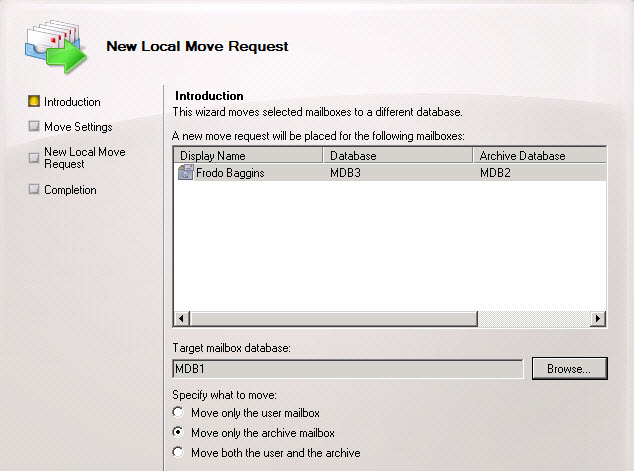
Task: Select Move only the archive mailbox
Action: tap(179, 433)
